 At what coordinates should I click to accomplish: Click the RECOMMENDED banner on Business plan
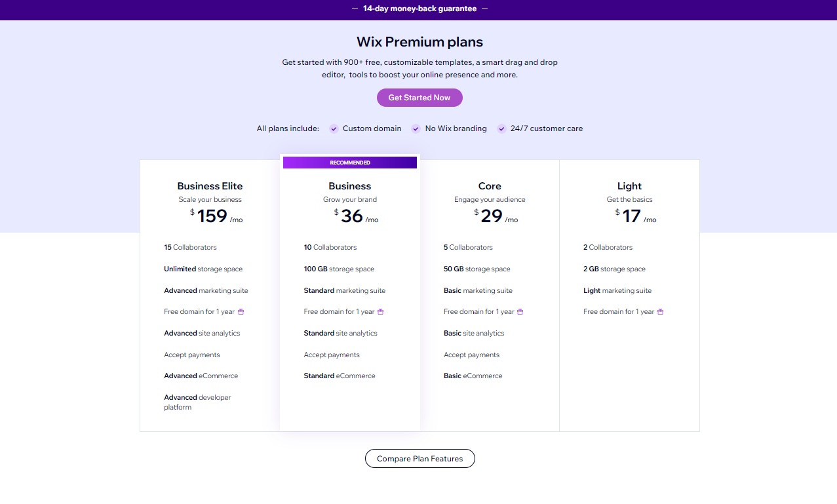click(x=350, y=163)
